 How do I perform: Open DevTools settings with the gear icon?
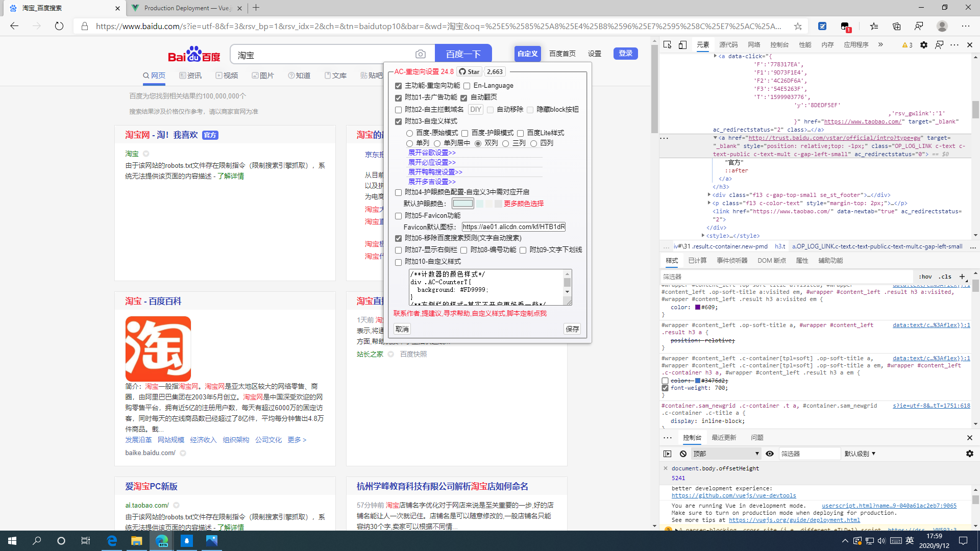pyautogui.click(x=923, y=45)
